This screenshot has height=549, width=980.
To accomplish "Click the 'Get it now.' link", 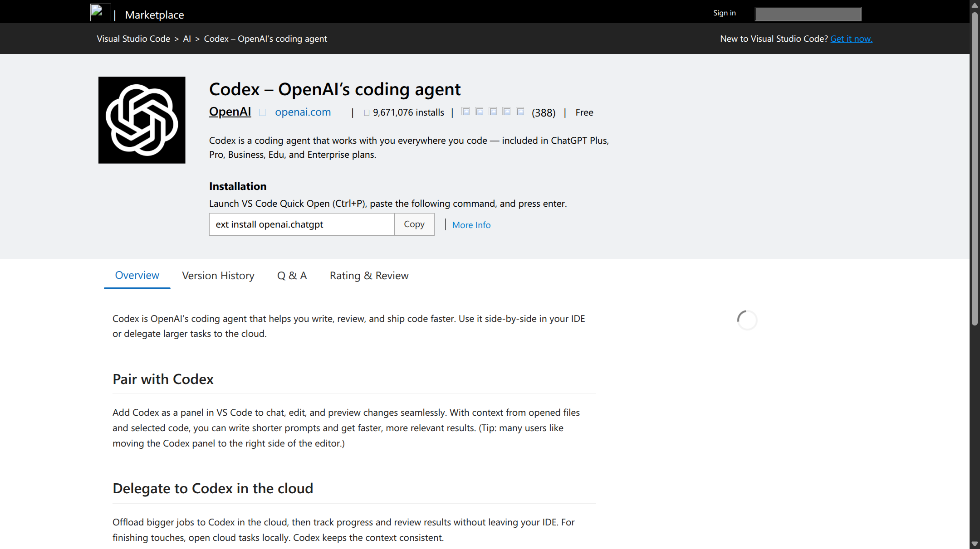I will tap(851, 39).
